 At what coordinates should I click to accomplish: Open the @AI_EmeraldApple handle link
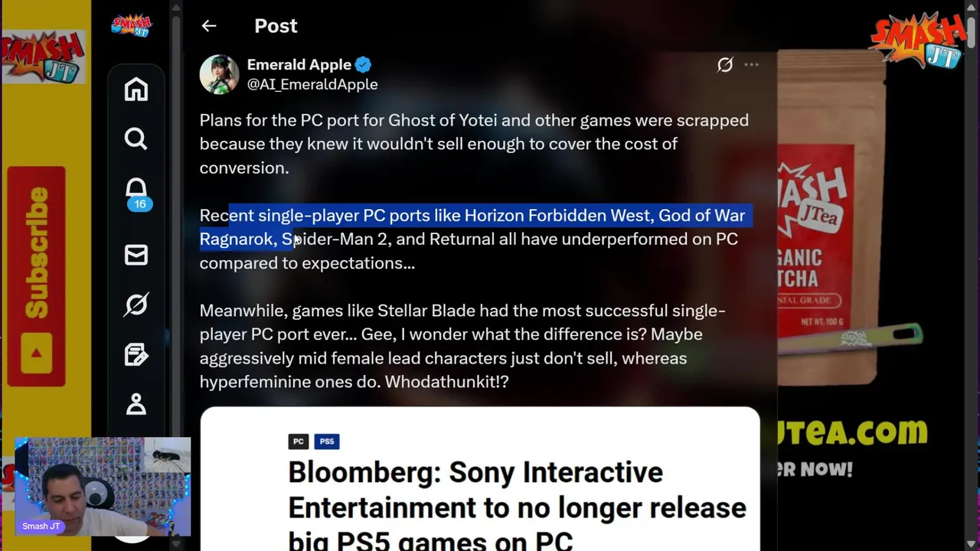[312, 84]
